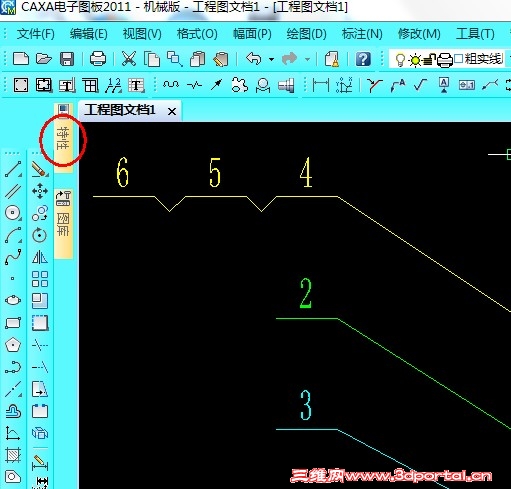Image resolution: width=511 pixels, height=489 pixels.
Task: Open the 幅面(P) menu
Action: [x=252, y=34]
